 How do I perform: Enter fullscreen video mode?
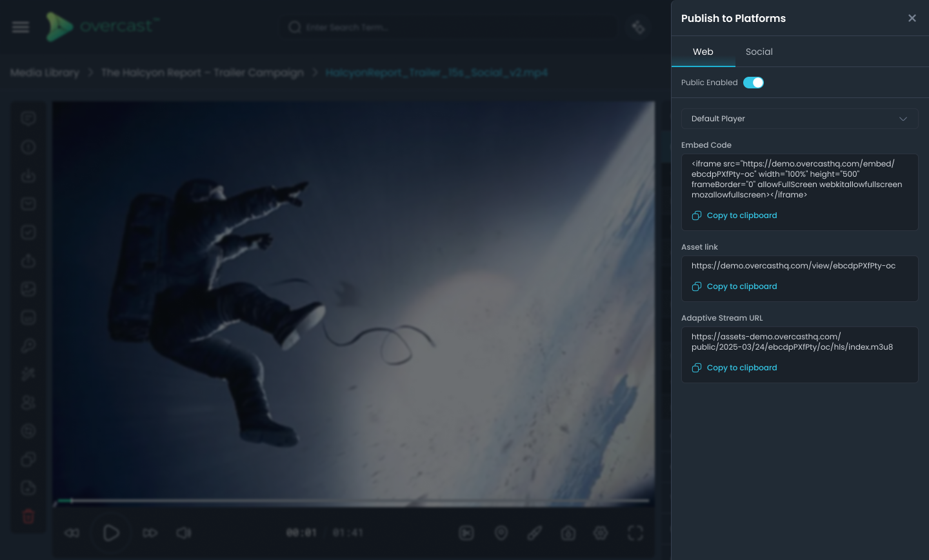635,533
